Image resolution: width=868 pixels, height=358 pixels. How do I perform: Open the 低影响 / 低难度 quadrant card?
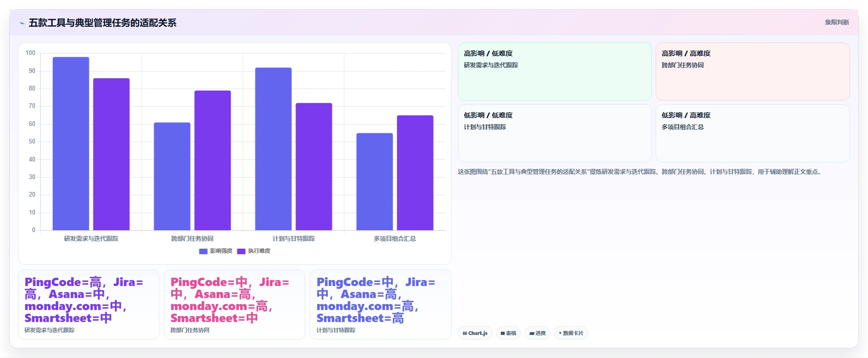coord(555,133)
